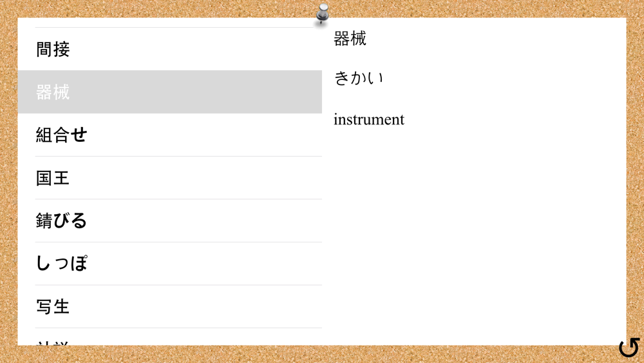Click the blank part of the 写生 row

197,307
